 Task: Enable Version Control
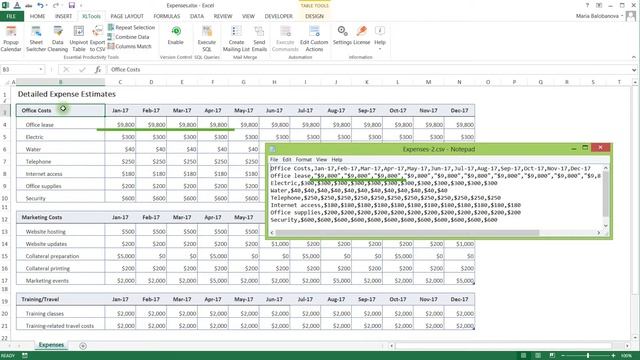pos(176,36)
